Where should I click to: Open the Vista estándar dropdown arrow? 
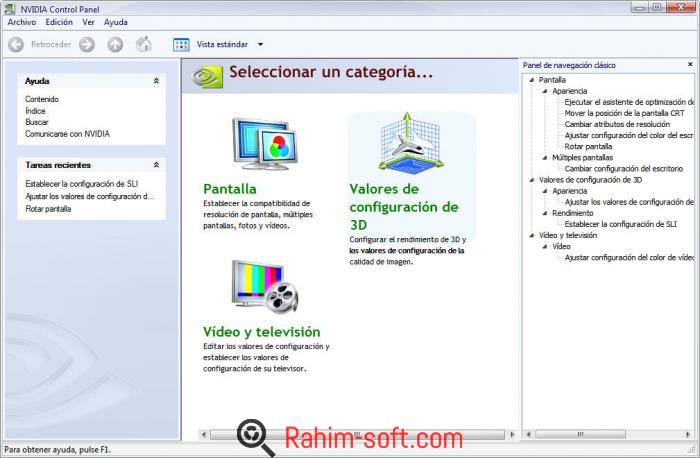coord(260,44)
